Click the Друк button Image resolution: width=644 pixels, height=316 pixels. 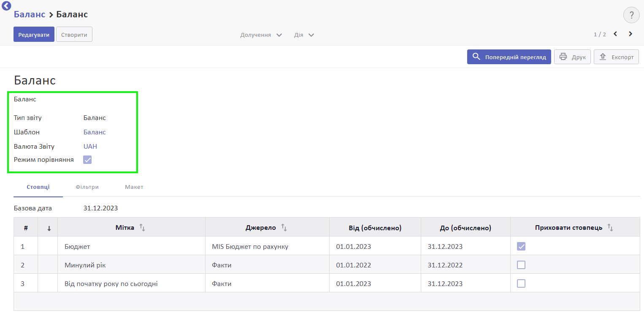(572, 57)
